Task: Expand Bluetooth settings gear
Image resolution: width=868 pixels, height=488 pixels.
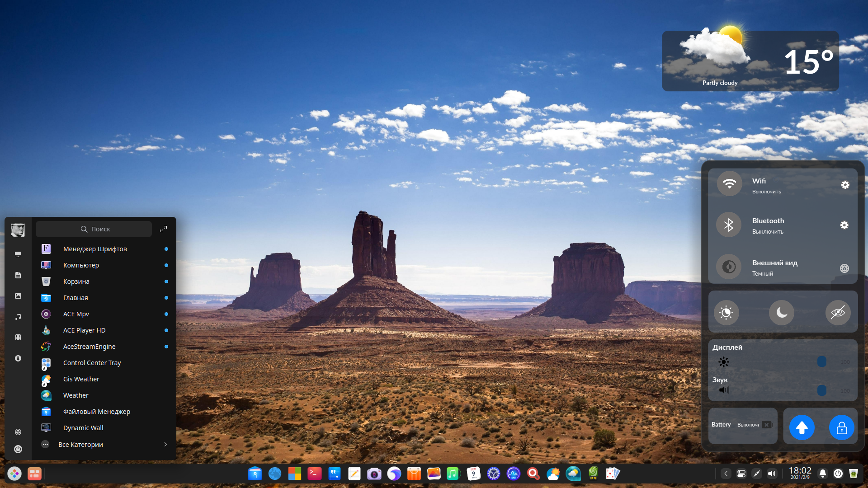Action: pyautogui.click(x=845, y=225)
